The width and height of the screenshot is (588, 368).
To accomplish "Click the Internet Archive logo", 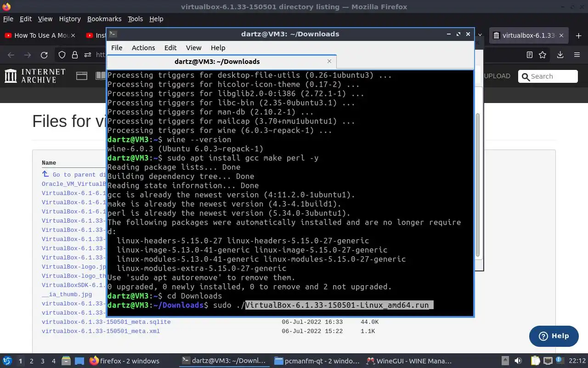I will point(35,76).
